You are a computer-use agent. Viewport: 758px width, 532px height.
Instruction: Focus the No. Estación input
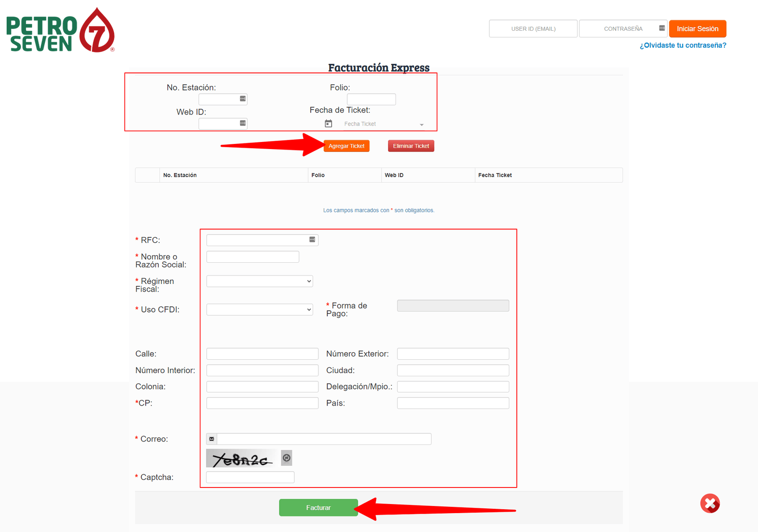coord(223,99)
